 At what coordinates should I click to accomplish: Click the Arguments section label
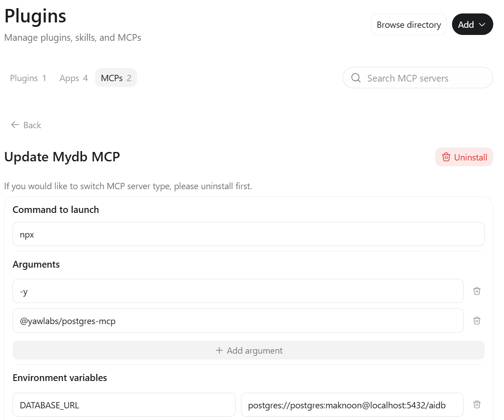36,264
